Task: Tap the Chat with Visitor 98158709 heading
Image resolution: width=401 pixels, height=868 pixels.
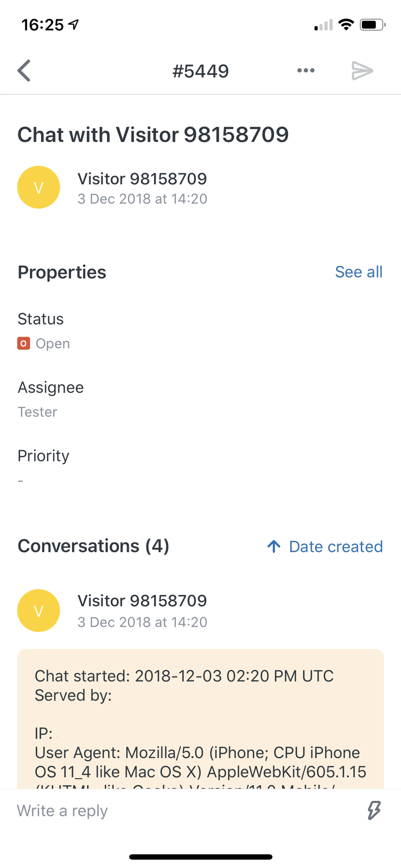Action: (x=153, y=135)
